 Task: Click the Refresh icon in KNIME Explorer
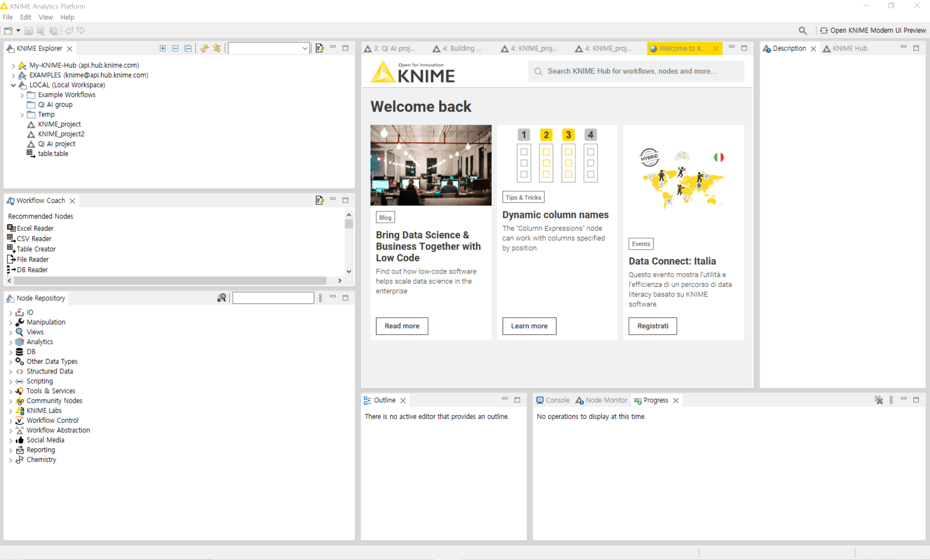point(204,48)
